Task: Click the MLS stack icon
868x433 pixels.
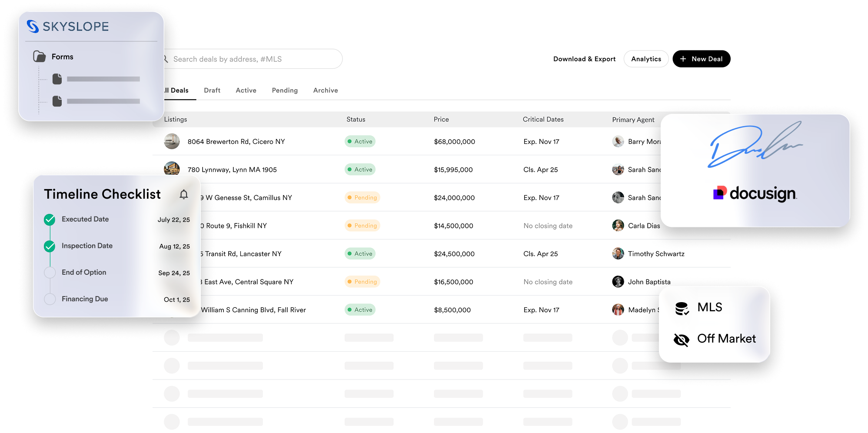Action: pos(682,307)
